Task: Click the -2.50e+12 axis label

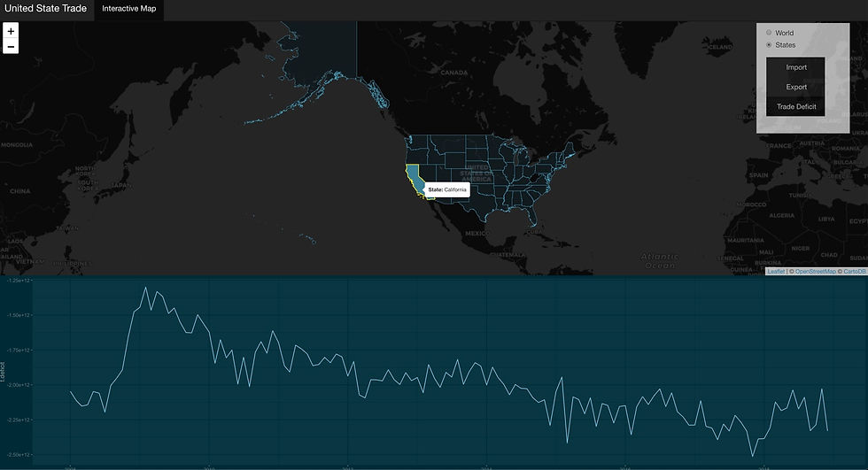Action: [19, 455]
